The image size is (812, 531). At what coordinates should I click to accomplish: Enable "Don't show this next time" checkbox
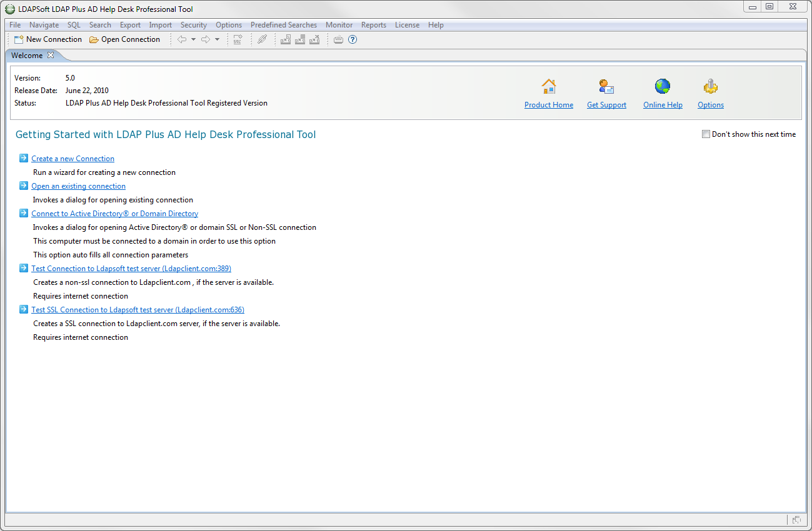click(x=706, y=134)
